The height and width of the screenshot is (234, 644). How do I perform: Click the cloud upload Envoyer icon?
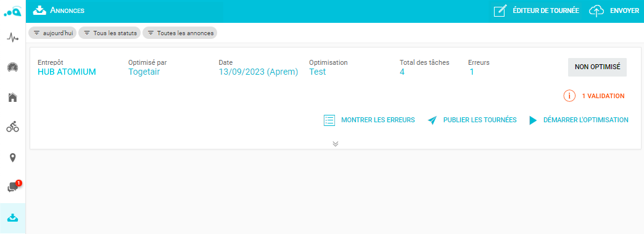click(597, 11)
